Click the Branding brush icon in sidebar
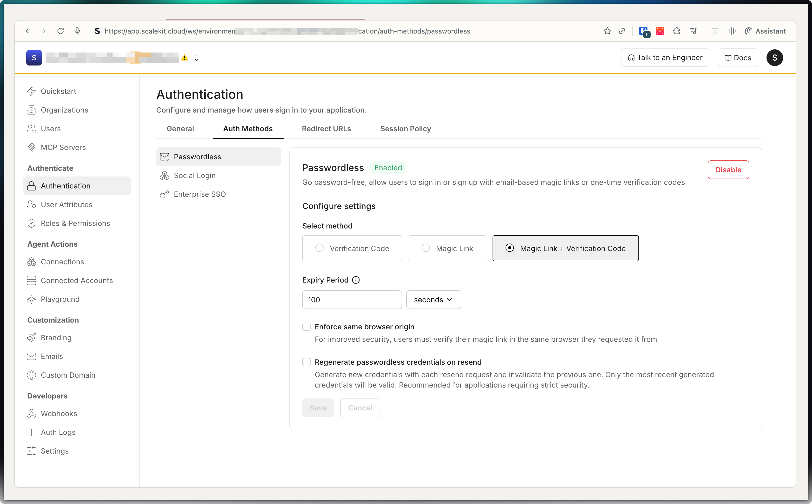This screenshot has width=812, height=504. (31, 338)
